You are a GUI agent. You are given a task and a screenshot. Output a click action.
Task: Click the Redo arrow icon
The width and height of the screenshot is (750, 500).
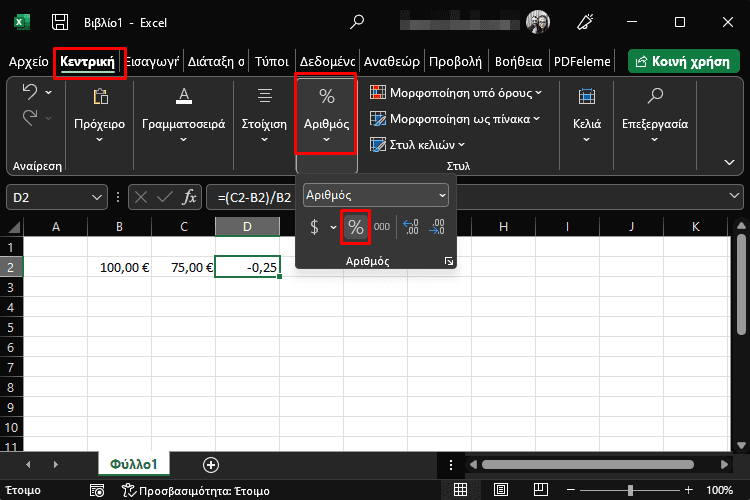click(x=30, y=118)
